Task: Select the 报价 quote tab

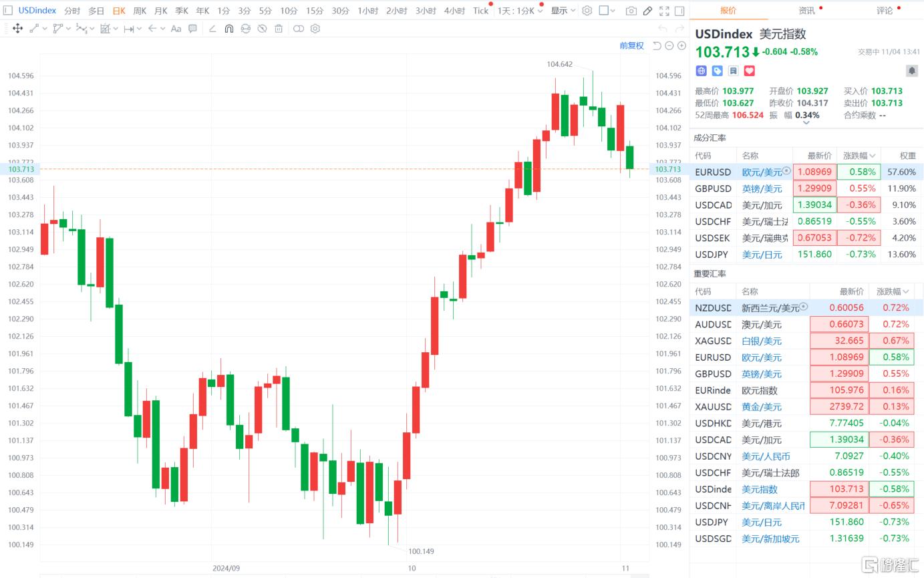Action: [729, 11]
